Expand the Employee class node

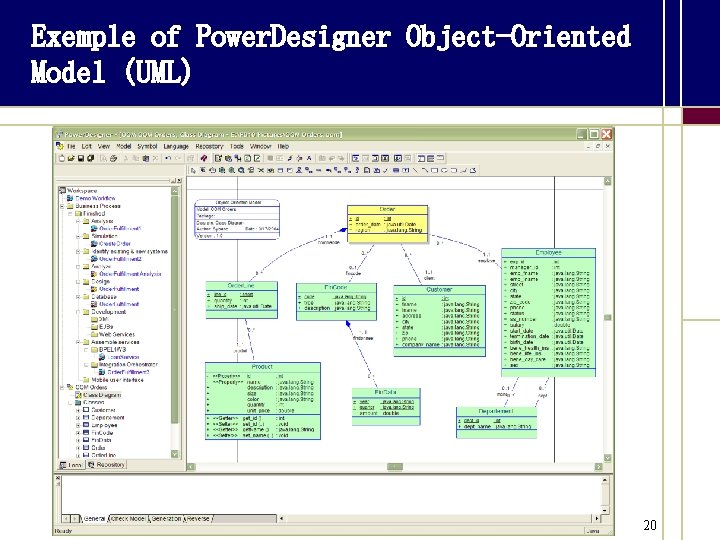(x=78, y=425)
